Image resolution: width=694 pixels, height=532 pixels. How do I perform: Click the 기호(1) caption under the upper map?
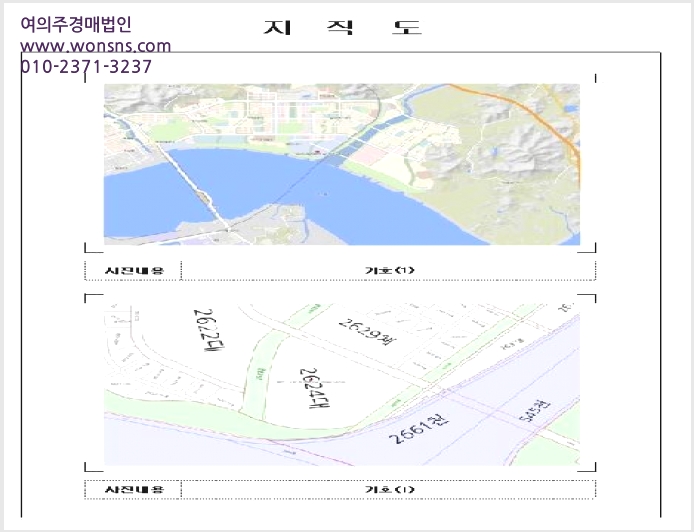(389, 270)
